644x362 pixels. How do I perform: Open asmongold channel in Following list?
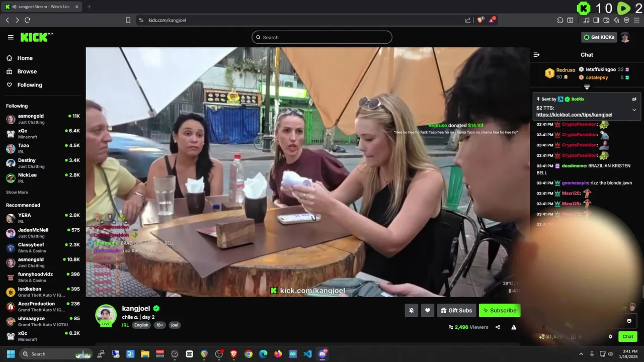coord(43,119)
